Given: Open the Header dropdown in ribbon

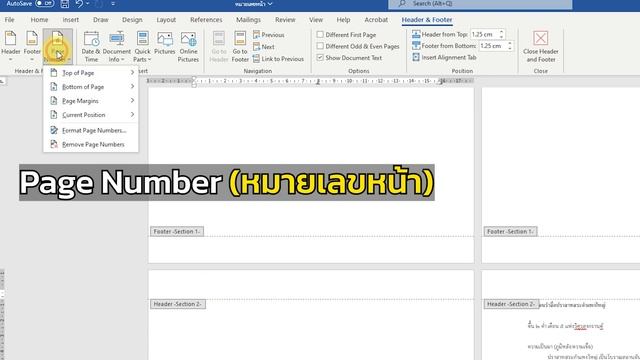Looking at the screenshot, I should [11, 46].
